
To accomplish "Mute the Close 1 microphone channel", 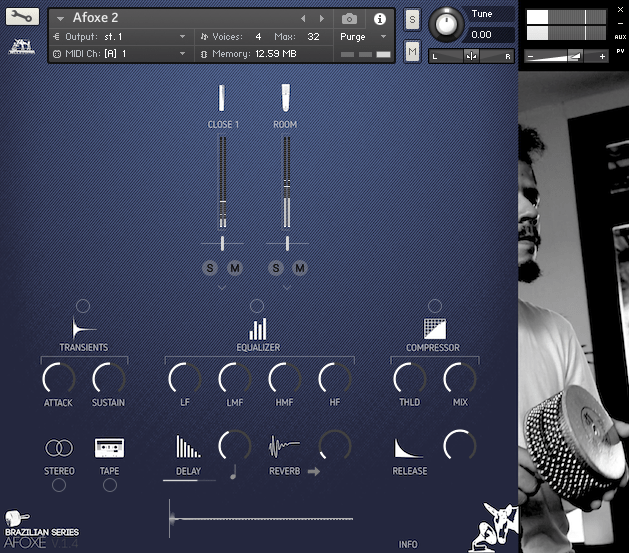I will click(235, 267).
